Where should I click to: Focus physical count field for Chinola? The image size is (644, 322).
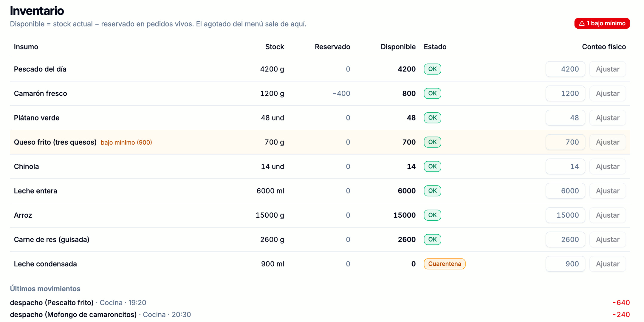(565, 167)
